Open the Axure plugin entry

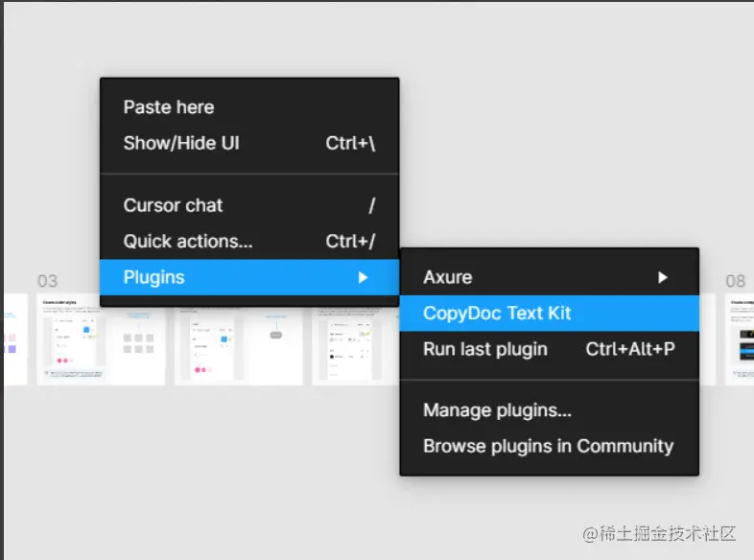pos(549,277)
